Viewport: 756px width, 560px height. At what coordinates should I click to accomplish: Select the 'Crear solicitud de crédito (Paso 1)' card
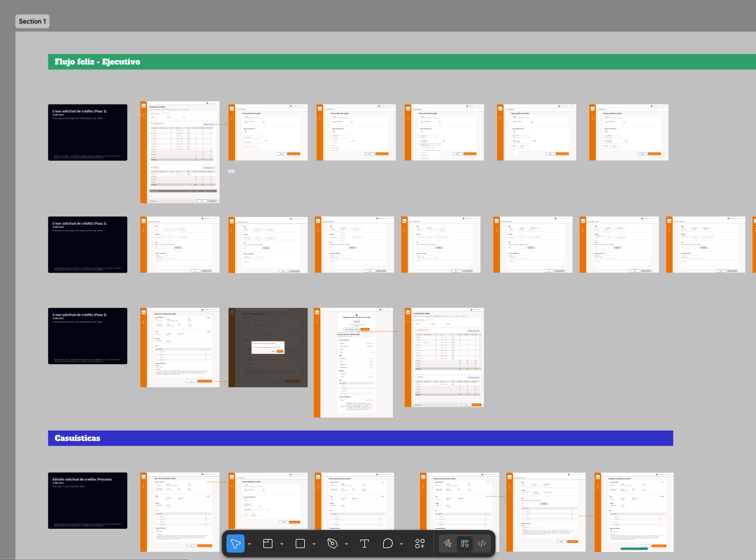[88, 132]
